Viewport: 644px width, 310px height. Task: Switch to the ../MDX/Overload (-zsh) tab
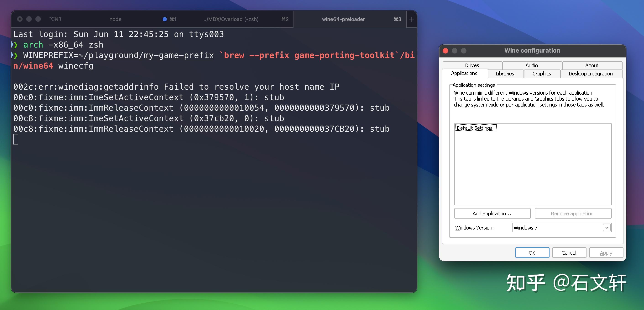pyautogui.click(x=231, y=19)
